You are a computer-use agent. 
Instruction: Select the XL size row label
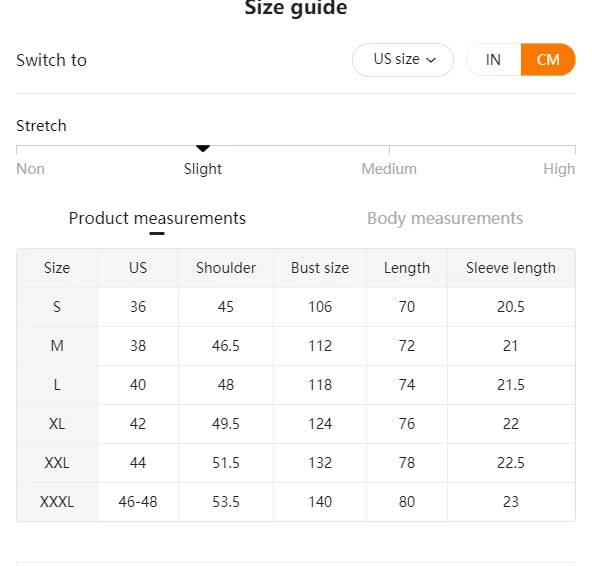57,424
